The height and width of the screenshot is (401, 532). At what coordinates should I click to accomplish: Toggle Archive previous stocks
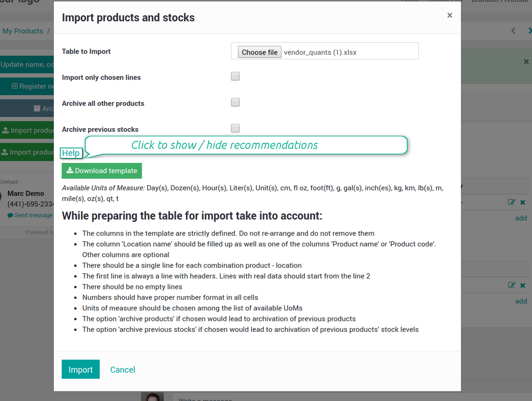[235, 128]
